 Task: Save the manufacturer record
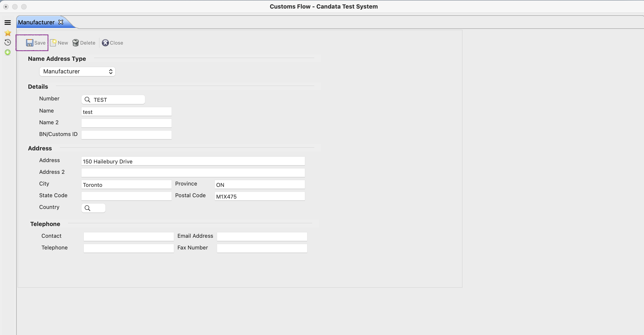click(36, 43)
